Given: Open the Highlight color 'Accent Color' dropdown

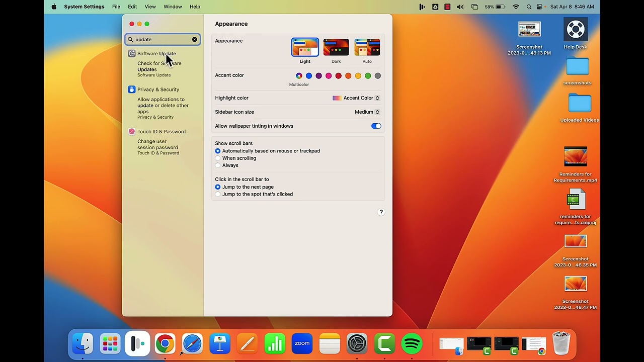Looking at the screenshot, I should click(356, 98).
